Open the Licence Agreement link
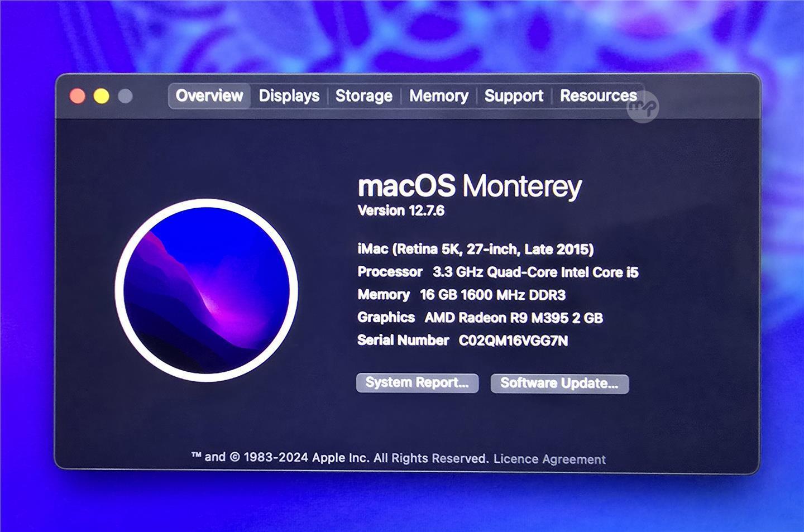804x532 pixels. (549, 459)
